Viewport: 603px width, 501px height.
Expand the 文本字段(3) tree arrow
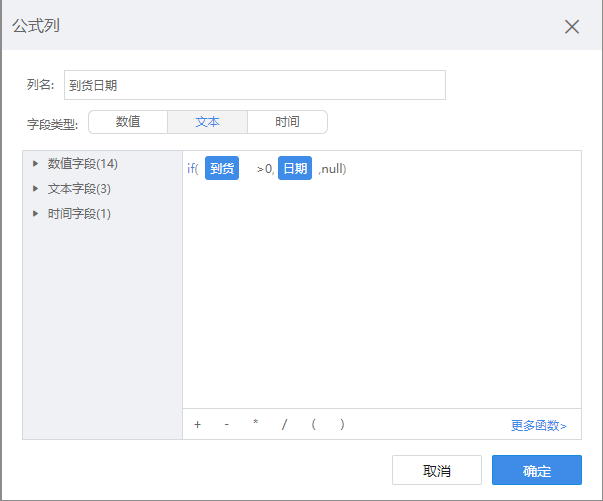[36, 188]
